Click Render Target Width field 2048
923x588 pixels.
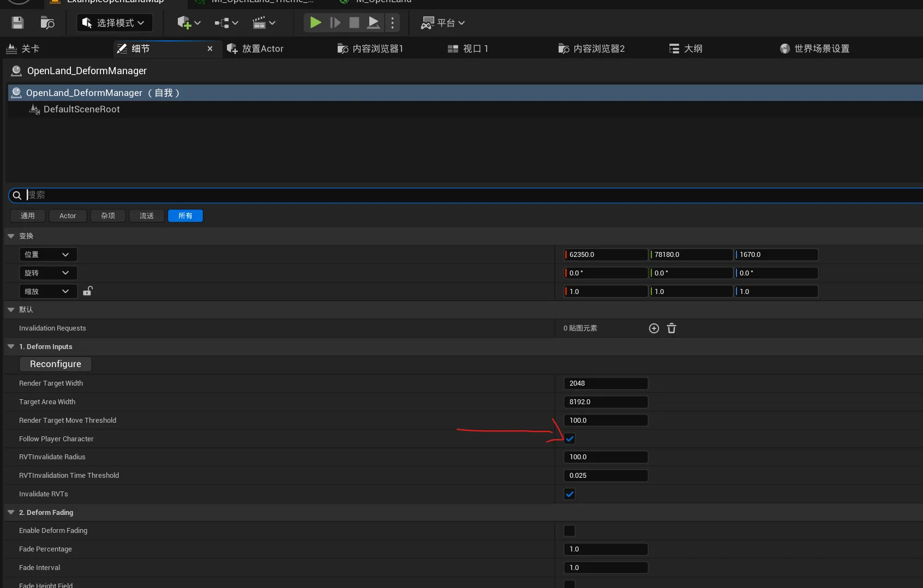606,383
